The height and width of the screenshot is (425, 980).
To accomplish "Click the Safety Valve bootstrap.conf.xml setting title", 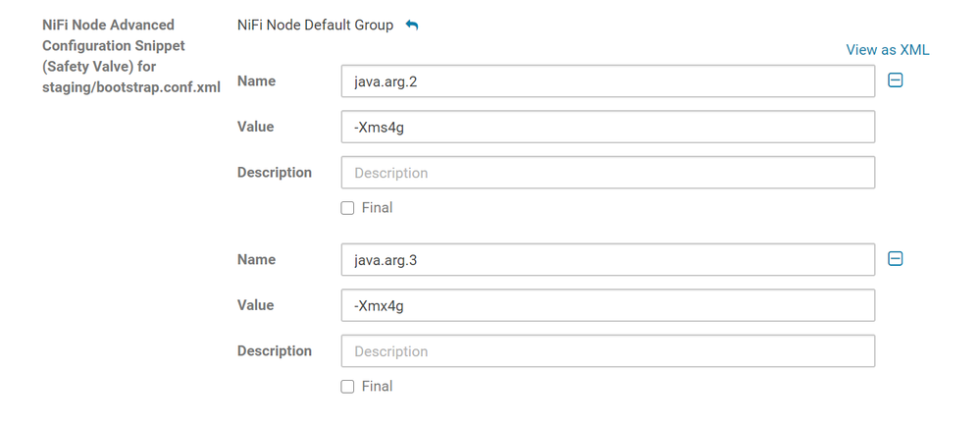I will pos(130,56).
